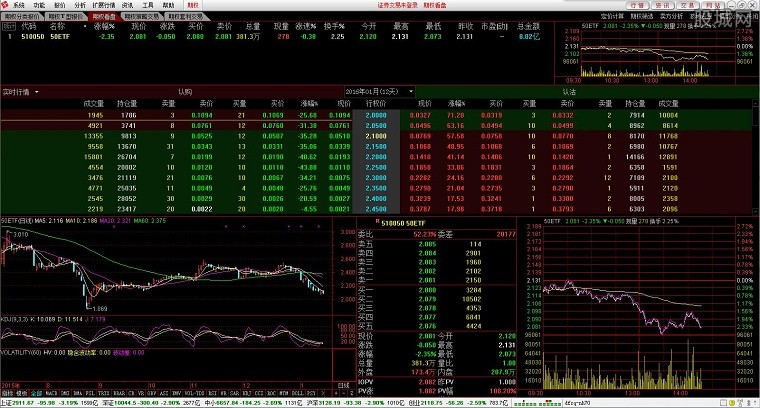Choose the PSY indicator
Screen dimensions: 760x408
pyautogui.click(x=312, y=393)
